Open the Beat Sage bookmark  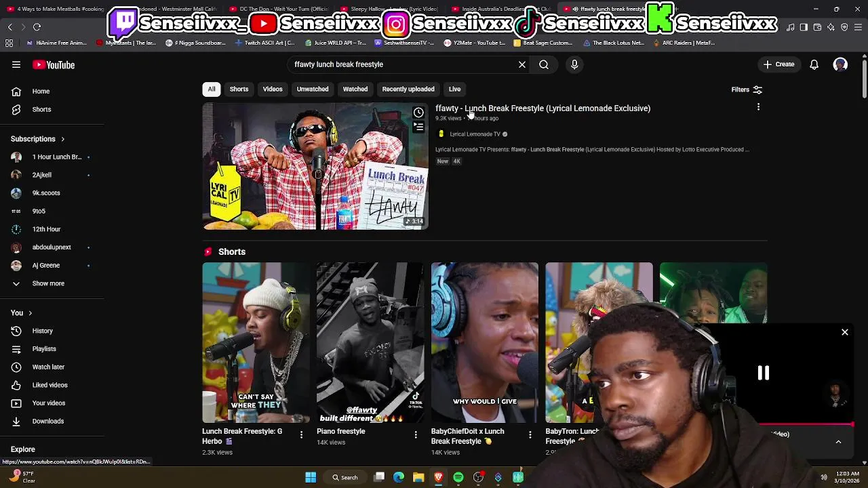pyautogui.click(x=543, y=43)
